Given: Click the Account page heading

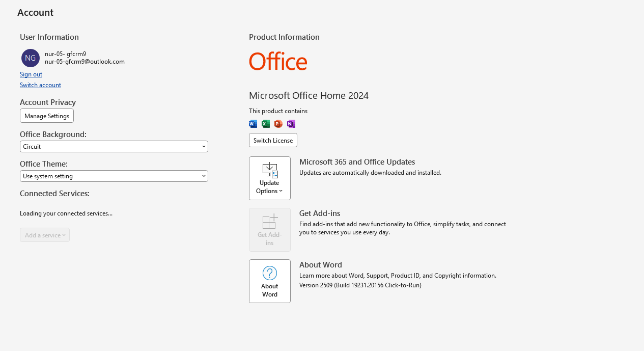Looking at the screenshot, I should click(35, 13).
